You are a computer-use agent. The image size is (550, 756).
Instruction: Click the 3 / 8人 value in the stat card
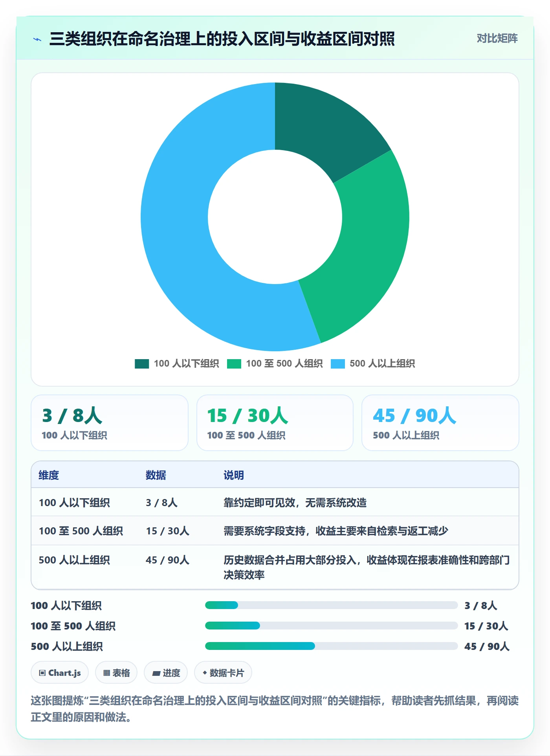coord(72,416)
